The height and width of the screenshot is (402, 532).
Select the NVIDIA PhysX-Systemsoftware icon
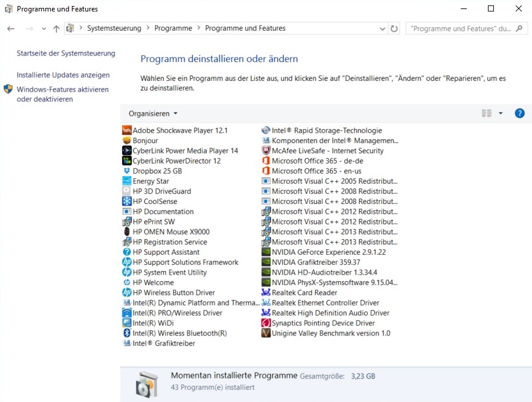pos(266,282)
